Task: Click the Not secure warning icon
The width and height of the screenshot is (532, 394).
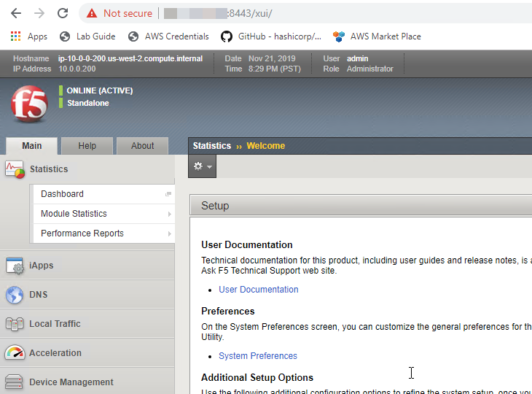Action: [92, 13]
